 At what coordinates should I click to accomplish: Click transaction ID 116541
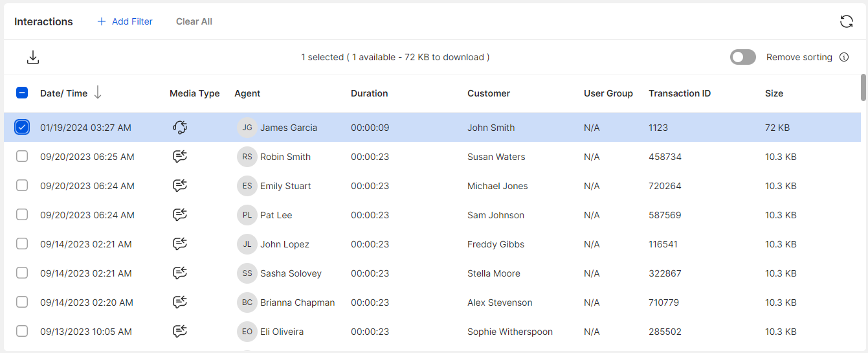pyautogui.click(x=663, y=244)
